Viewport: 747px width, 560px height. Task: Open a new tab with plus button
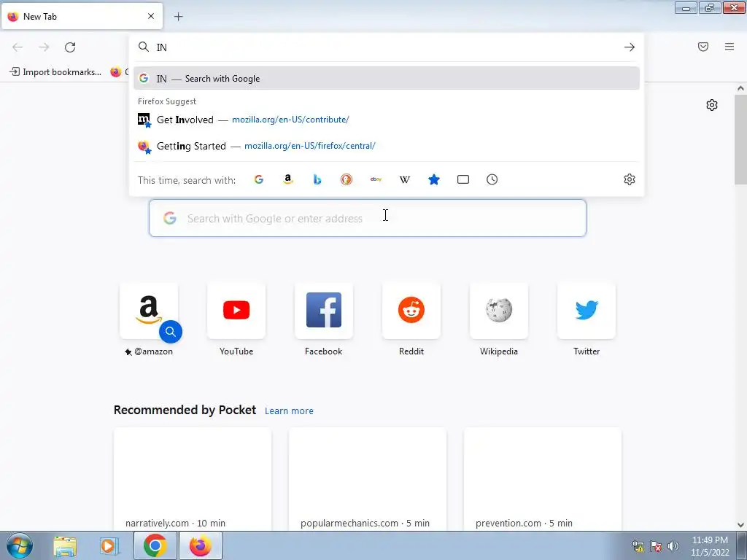coord(178,17)
